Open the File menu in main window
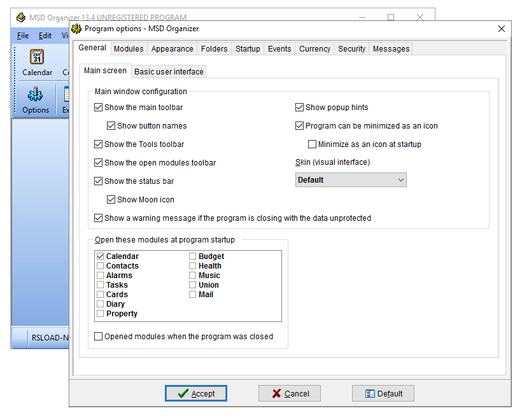Screen dimensions: 529x420 pyautogui.click(x=23, y=36)
